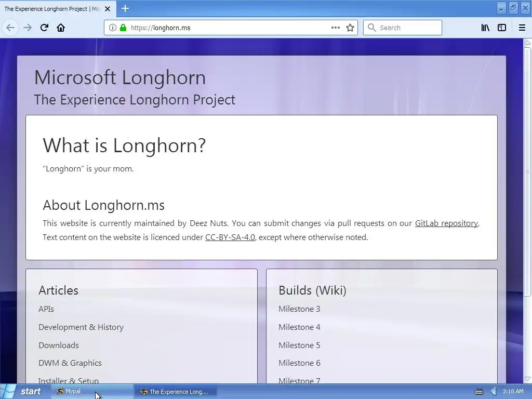Open the APIs article
This screenshot has height=399, width=532.
(x=46, y=309)
